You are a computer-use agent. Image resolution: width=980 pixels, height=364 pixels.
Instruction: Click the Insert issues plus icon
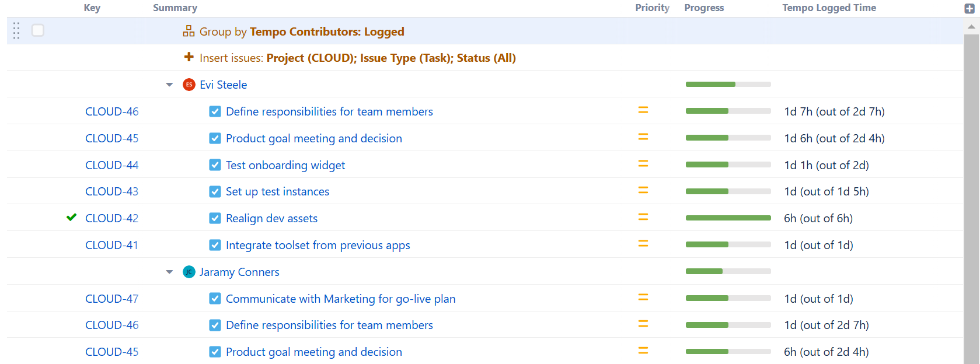pyautogui.click(x=189, y=57)
